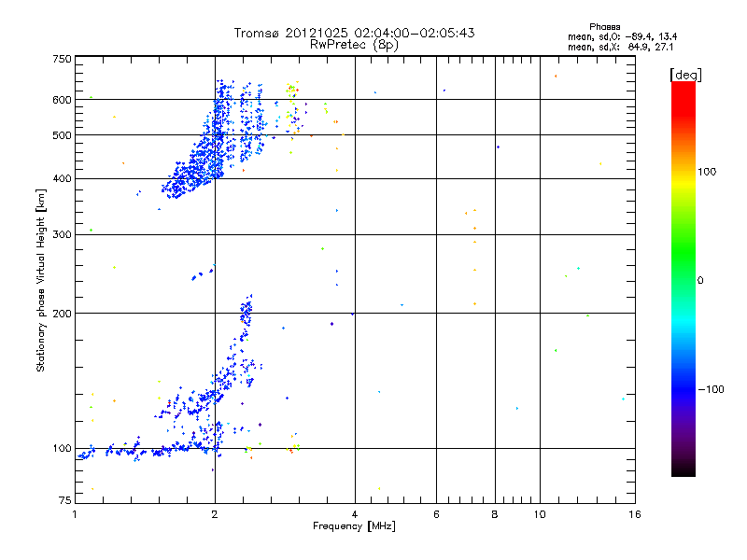Click the y-axis tick label '300'
747x560 pixels.
tap(62, 235)
